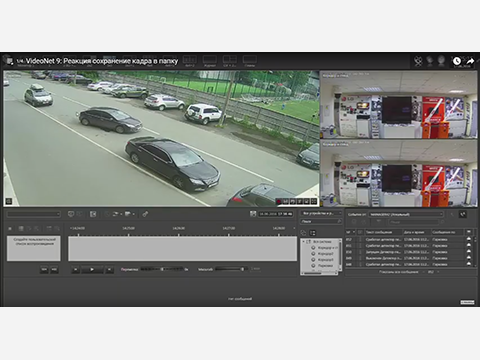Select event row number 849

pyautogui.click(x=409, y=258)
